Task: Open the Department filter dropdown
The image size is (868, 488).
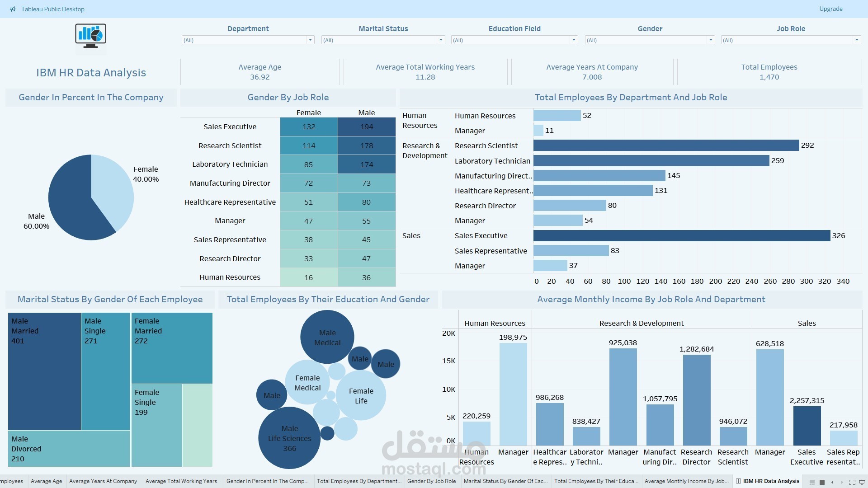Action: [248, 40]
